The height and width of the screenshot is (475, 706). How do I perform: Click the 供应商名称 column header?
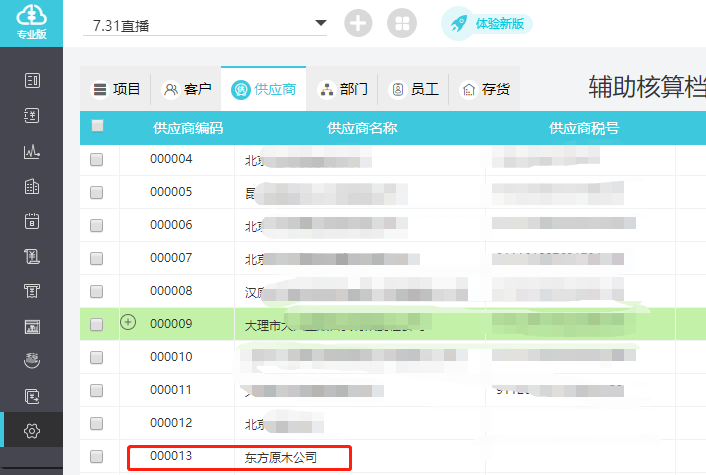362,127
